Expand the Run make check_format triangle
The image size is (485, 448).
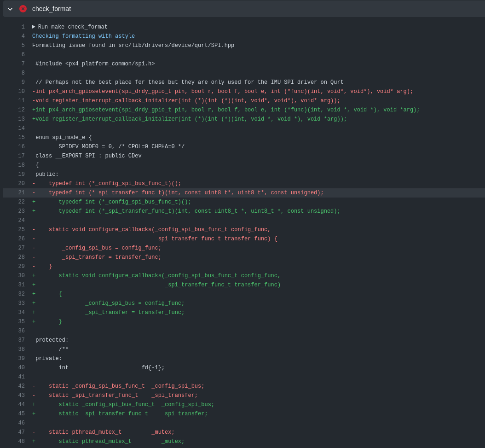(x=34, y=27)
